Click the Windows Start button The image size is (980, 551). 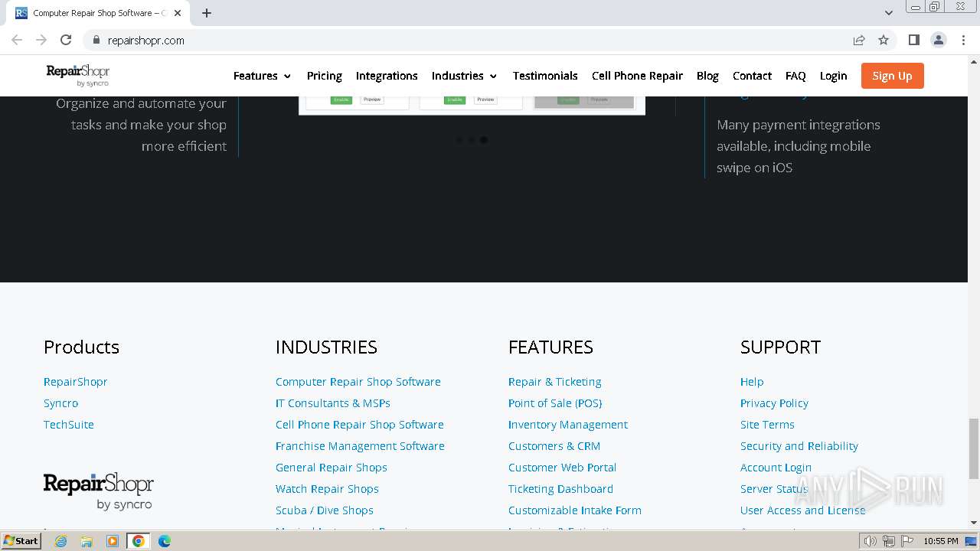21,541
